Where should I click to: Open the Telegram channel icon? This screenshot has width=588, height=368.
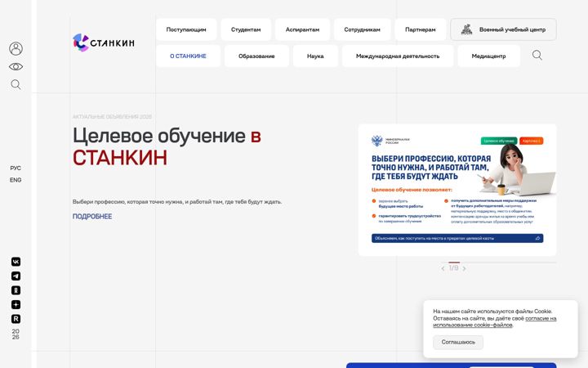[x=16, y=276]
